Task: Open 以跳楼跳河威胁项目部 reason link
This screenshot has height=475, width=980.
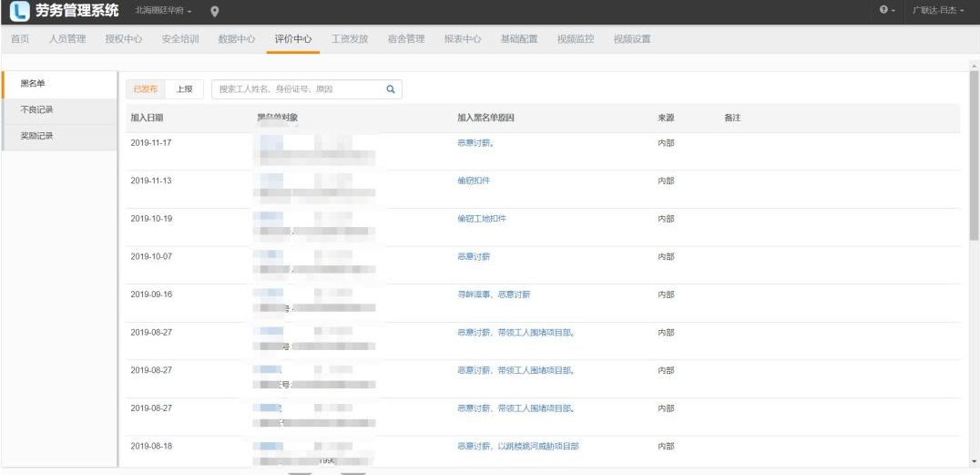Action: 518,446
